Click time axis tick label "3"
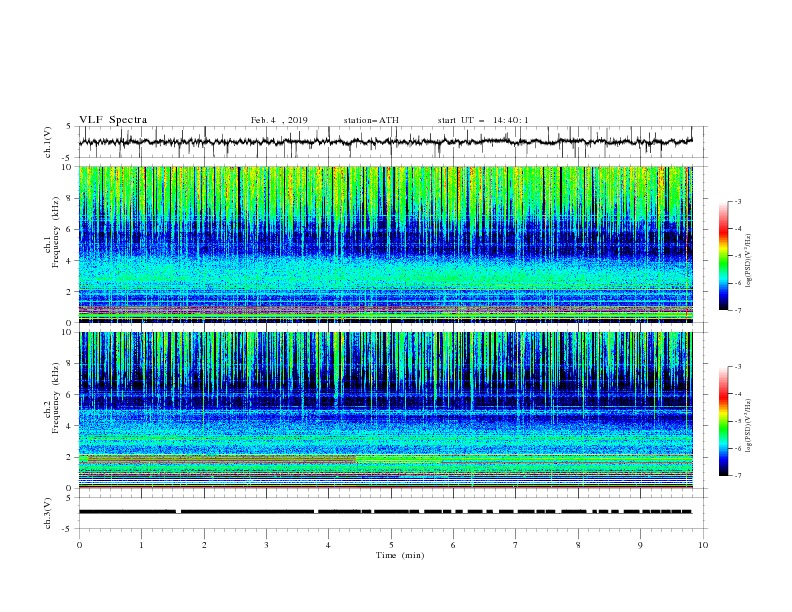Screen dimensions: 792x612 pos(266,545)
